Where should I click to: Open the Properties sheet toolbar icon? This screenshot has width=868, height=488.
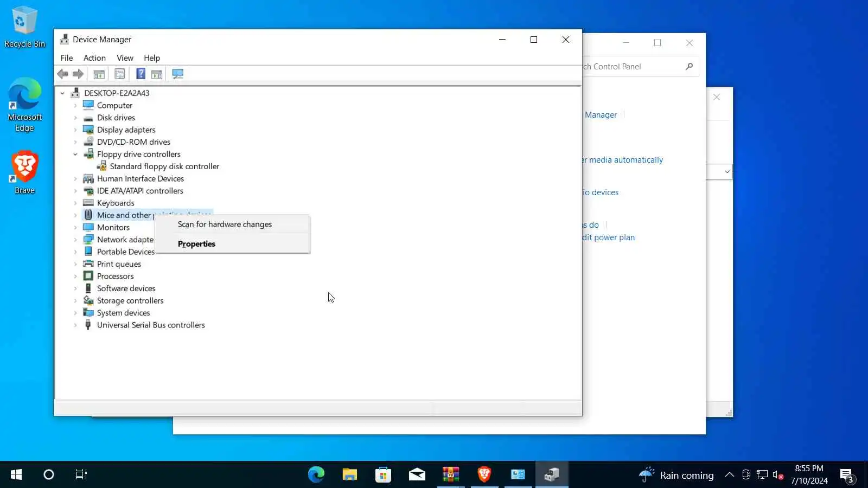pos(120,74)
